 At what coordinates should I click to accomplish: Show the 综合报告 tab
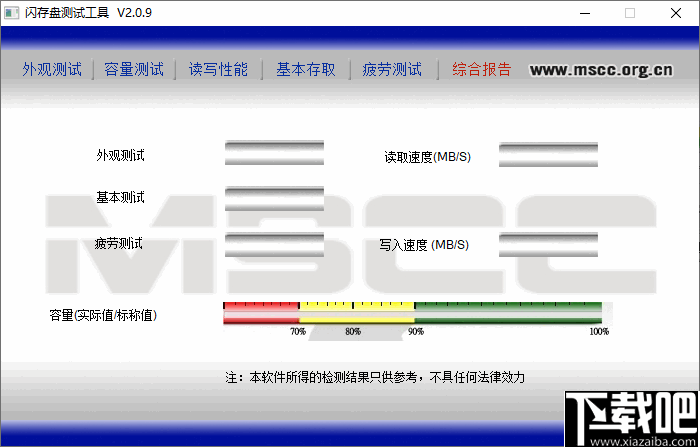pos(482,70)
